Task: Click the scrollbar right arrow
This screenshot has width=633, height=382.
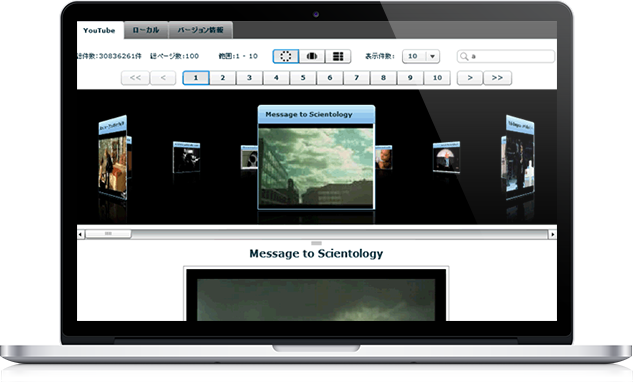Action: 553,234
